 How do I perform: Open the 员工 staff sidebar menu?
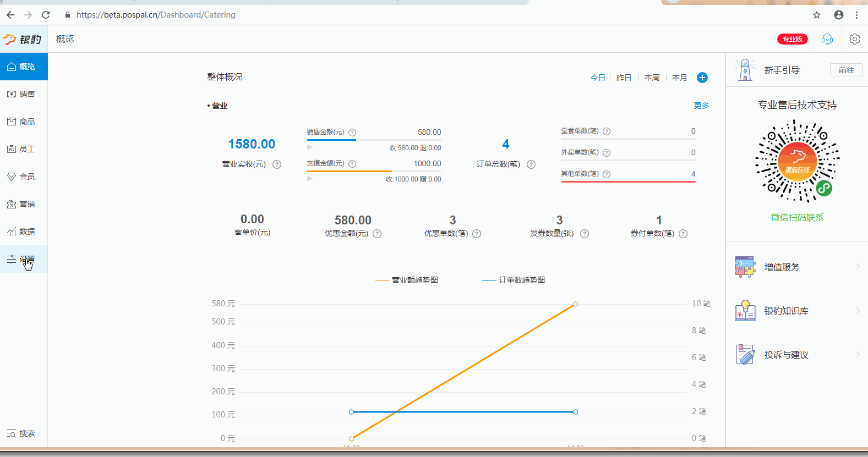[x=24, y=149]
